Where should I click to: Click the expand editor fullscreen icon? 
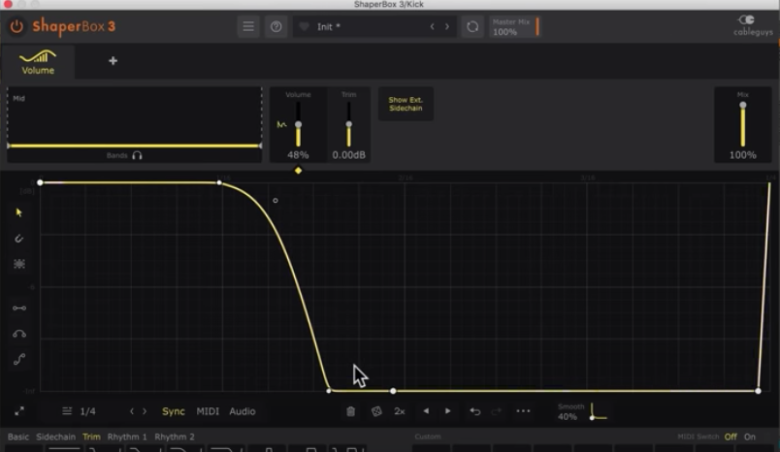[19, 411]
